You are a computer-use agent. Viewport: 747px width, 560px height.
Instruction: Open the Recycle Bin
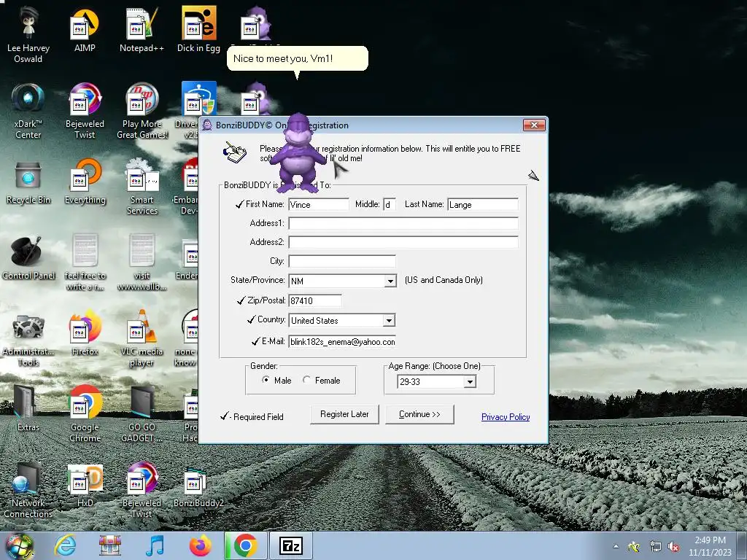tap(28, 183)
